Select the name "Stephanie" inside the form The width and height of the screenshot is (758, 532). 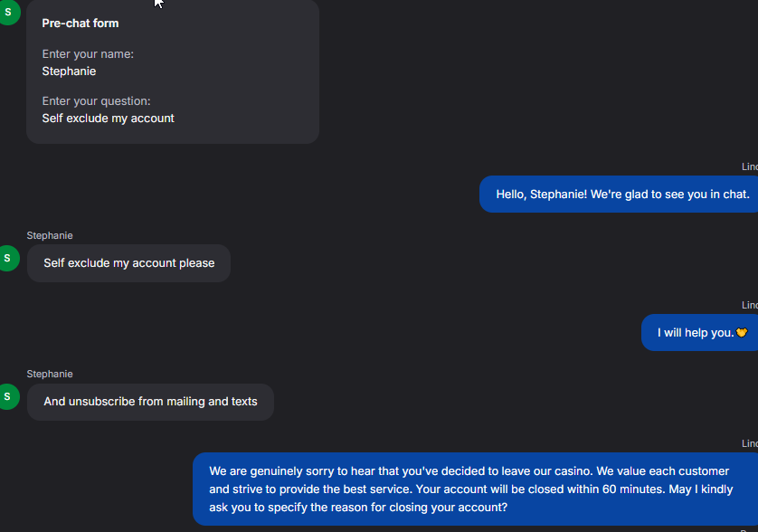click(x=69, y=71)
